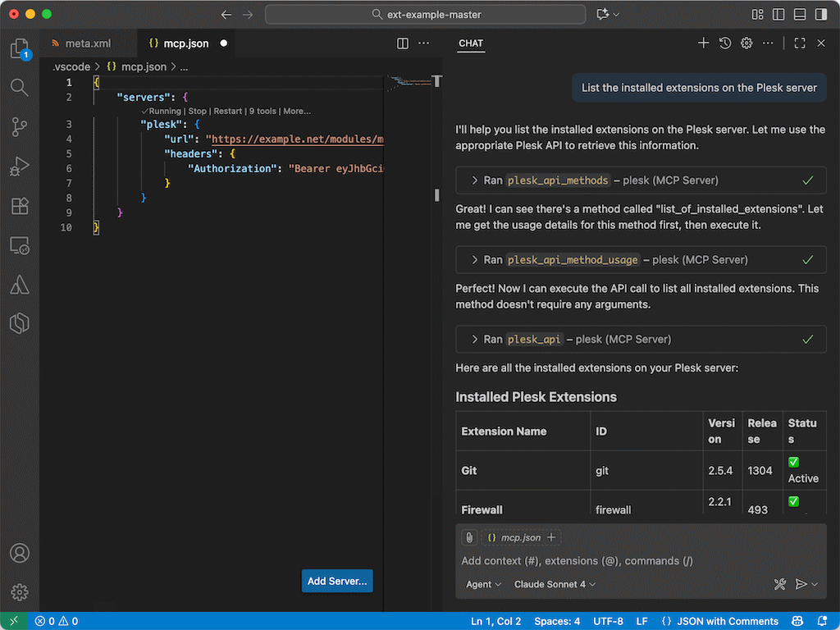Click the Add Server... button

337,581
